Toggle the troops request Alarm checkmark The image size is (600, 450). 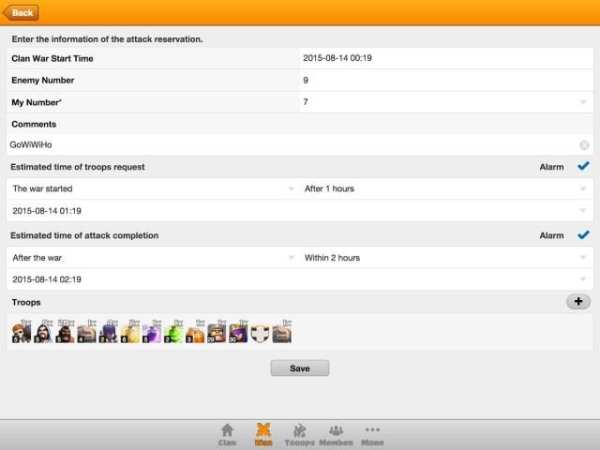coord(583,166)
